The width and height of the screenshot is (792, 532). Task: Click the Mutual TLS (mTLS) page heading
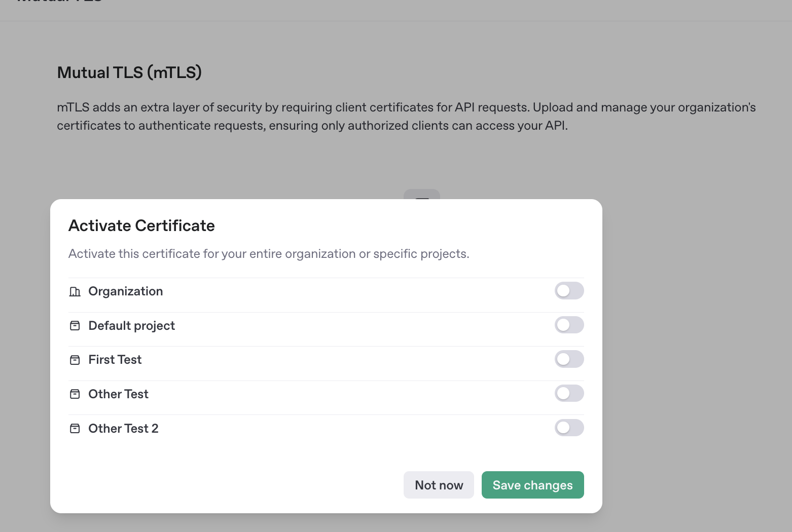pyautogui.click(x=129, y=72)
